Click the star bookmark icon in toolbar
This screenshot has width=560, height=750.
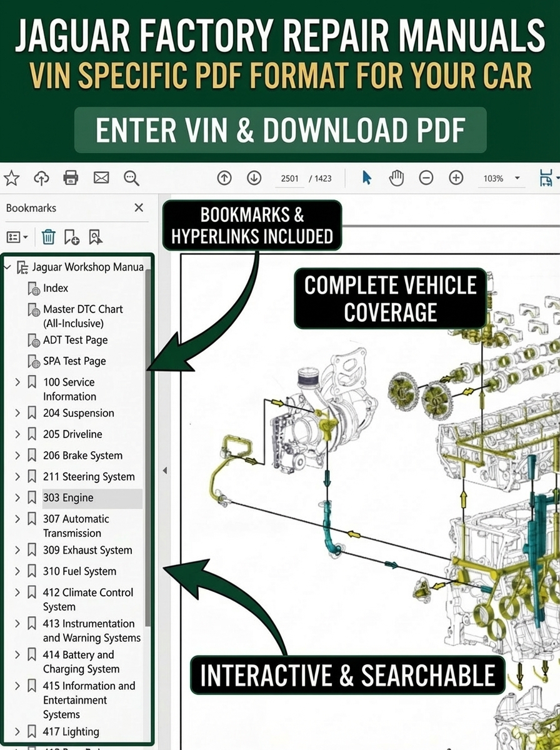[11, 178]
